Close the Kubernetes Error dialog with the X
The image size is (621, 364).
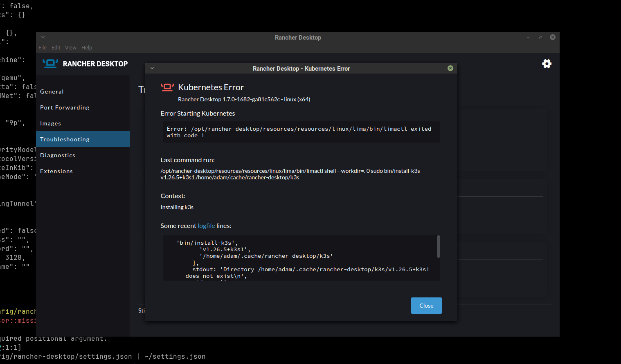(x=450, y=68)
